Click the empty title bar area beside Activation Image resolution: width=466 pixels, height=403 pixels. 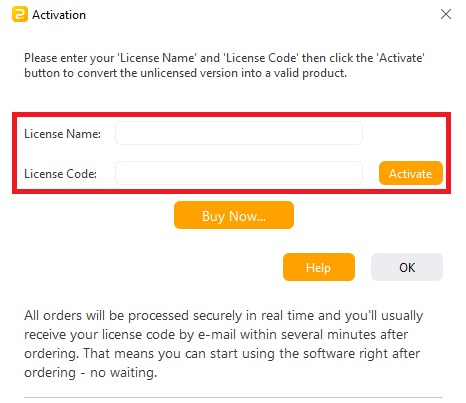(x=260, y=14)
